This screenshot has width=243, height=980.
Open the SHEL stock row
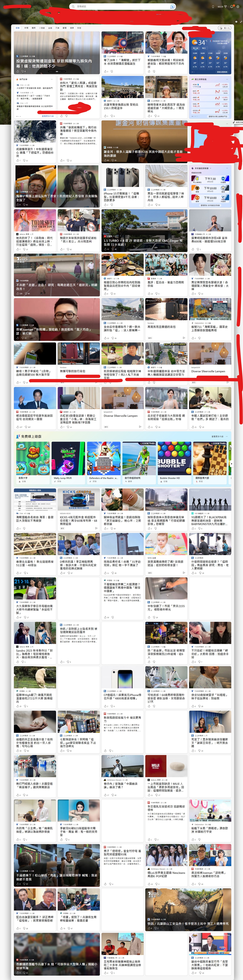[210, 105]
